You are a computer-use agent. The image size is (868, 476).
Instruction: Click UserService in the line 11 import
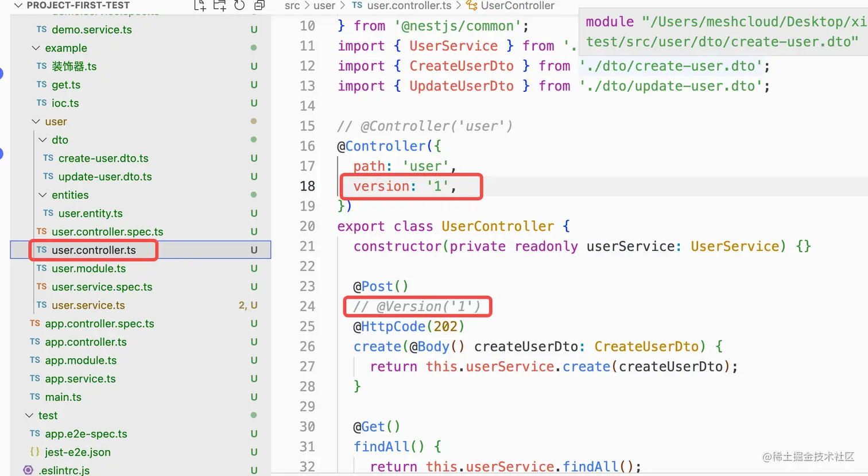click(x=454, y=46)
